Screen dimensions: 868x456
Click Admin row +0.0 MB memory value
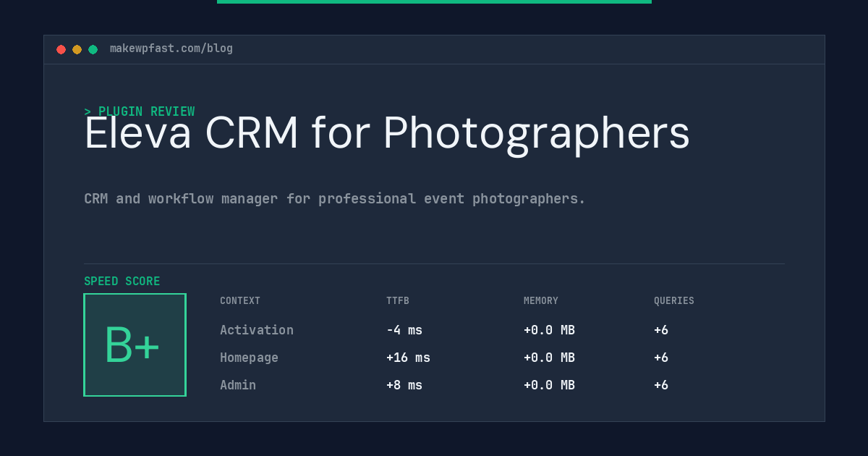pyautogui.click(x=549, y=385)
